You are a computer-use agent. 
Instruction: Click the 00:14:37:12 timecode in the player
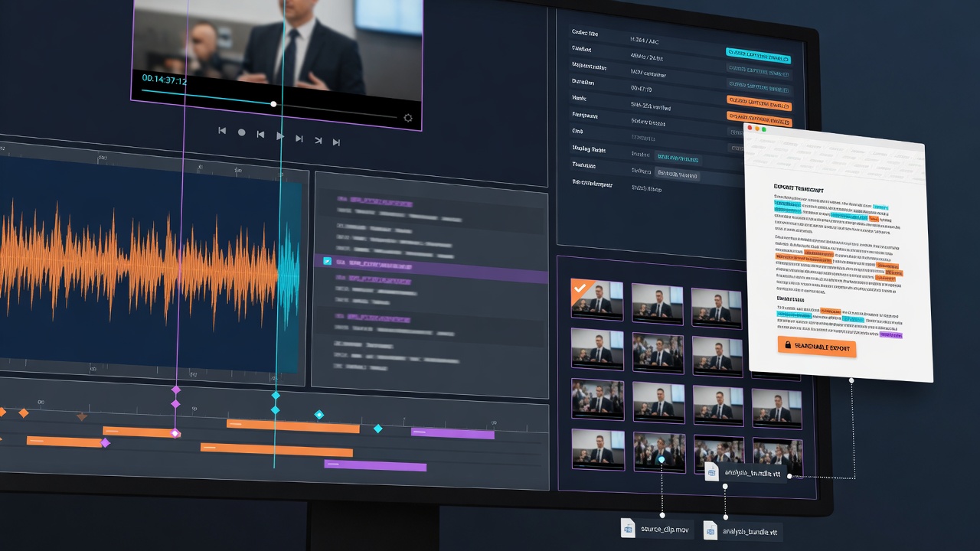pyautogui.click(x=165, y=79)
